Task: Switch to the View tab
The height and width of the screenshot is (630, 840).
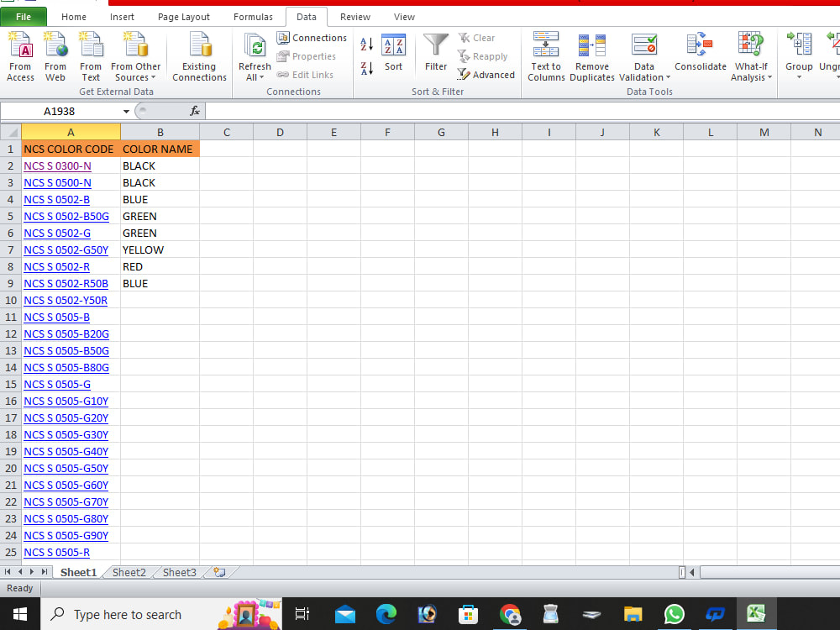Action: pyautogui.click(x=404, y=17)
